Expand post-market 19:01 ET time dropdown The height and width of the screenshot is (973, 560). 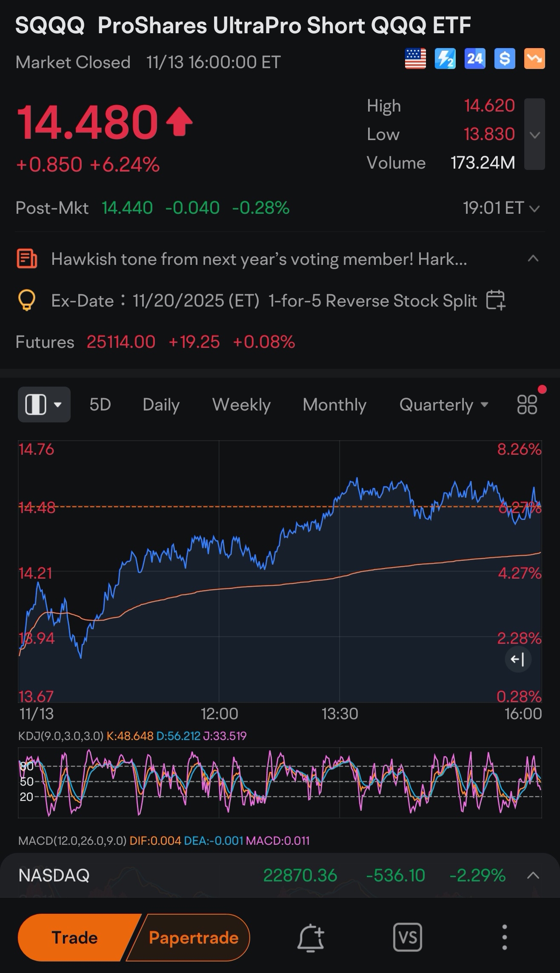pos(501,208)
